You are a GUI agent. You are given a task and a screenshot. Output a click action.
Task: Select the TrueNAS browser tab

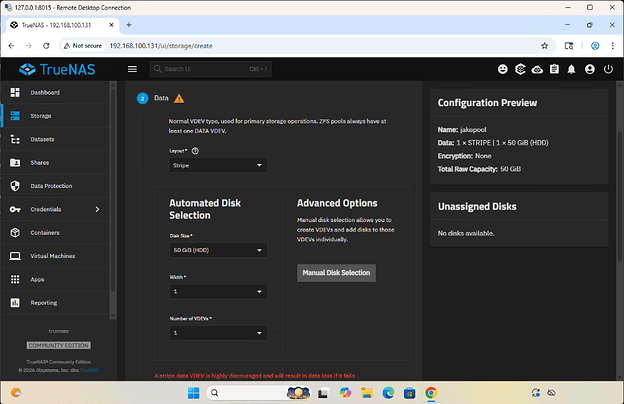click(62, 25)
